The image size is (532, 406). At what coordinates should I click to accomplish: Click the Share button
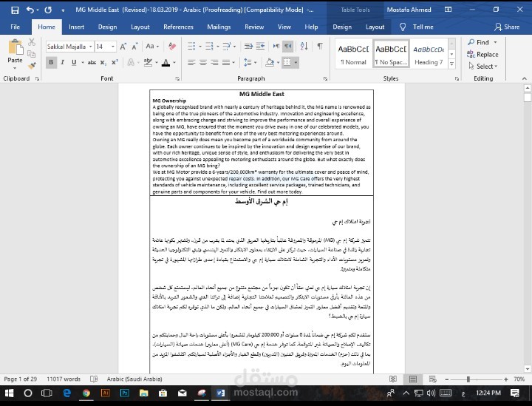[507, 27]
